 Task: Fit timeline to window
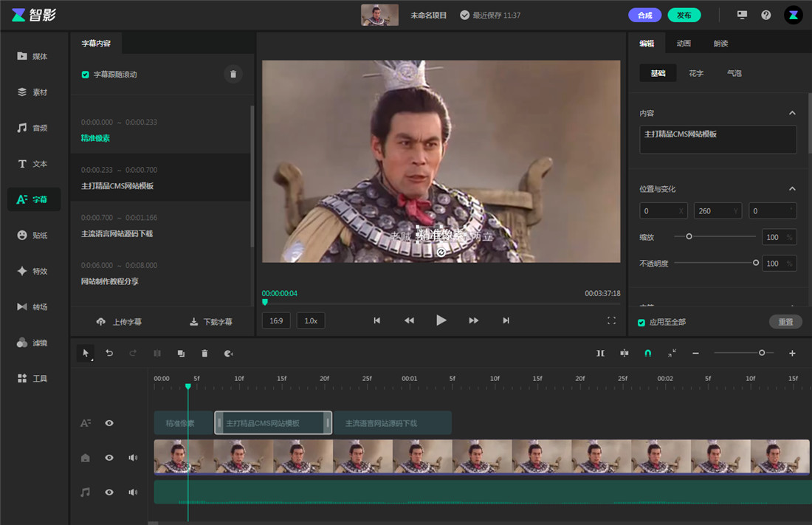(672, 353)
